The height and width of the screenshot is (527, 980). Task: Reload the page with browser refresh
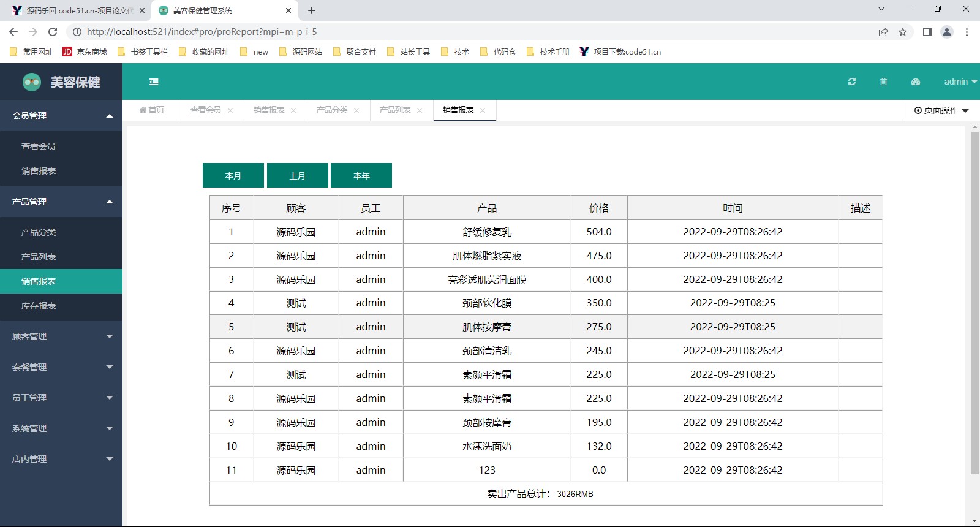(x=53, y=32)
